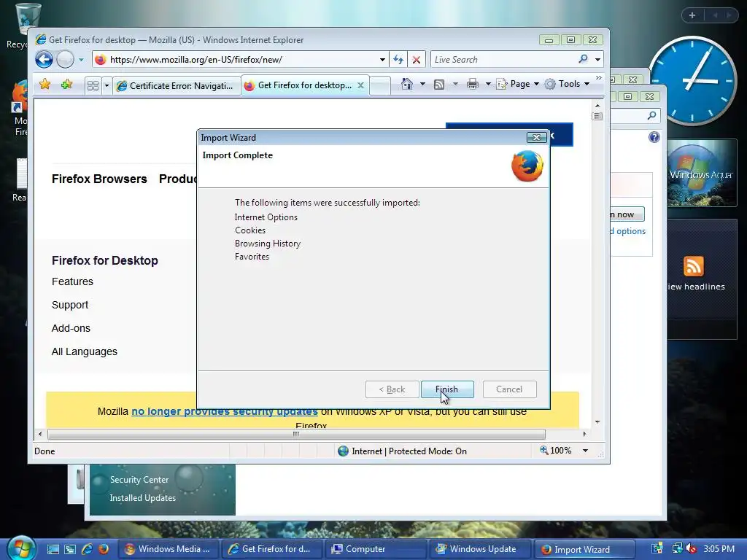
Task: Expand the Home button dropdown arrow
Action: coord(422,85)
